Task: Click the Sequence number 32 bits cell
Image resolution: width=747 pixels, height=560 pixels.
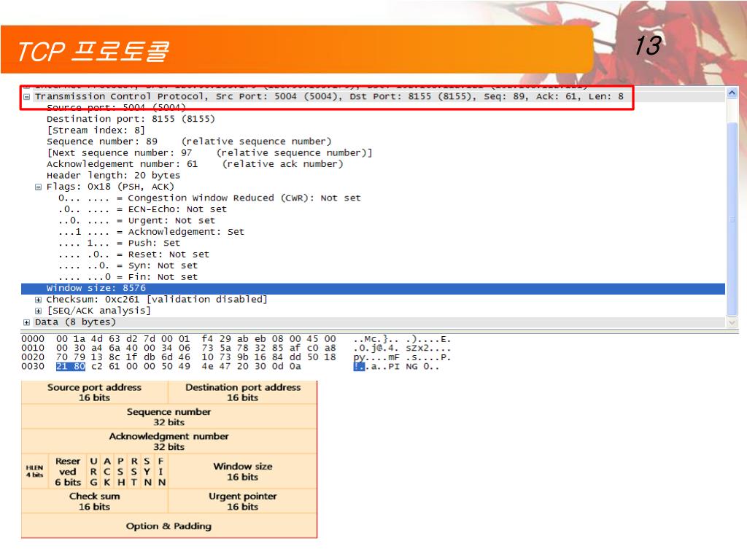Action: coord(169,416)
